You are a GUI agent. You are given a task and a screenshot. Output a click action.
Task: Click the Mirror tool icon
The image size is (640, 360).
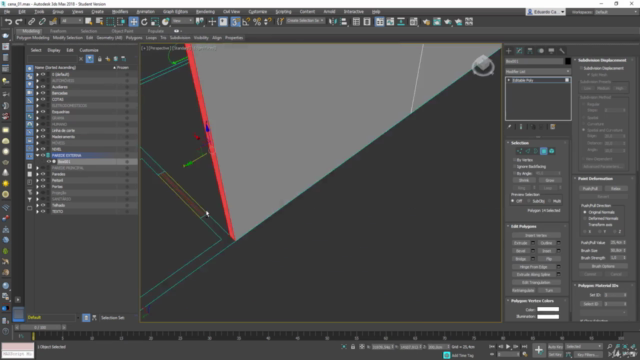coord(333,22)
